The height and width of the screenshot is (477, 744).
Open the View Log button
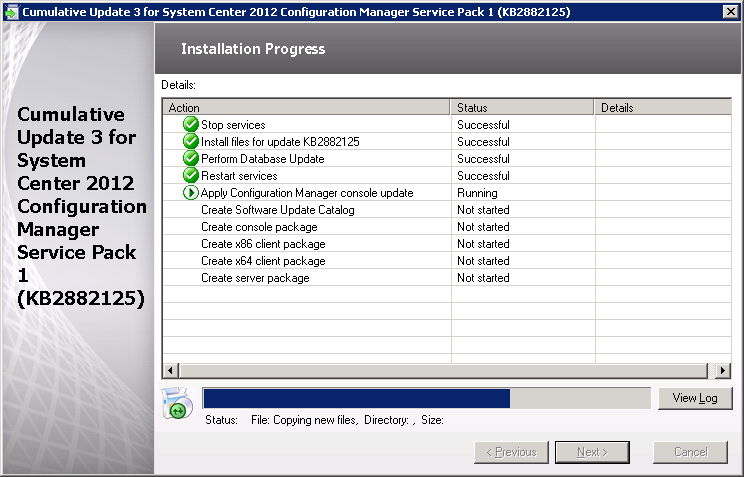695,398
